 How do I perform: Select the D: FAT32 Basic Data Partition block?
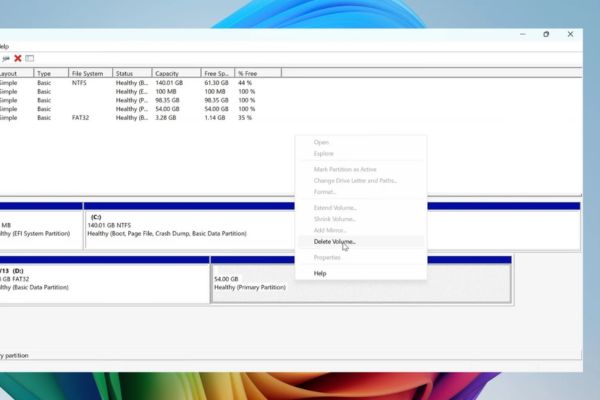point(100,285)
